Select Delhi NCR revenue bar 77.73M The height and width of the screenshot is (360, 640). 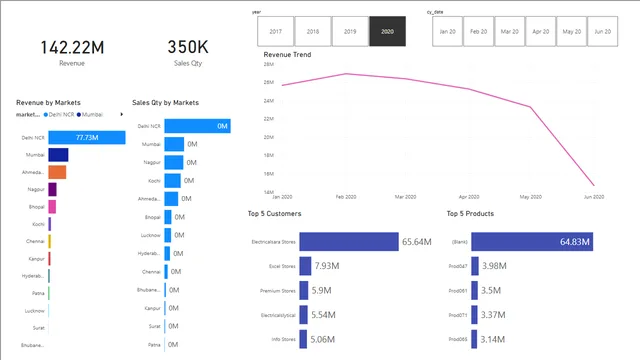point(87,138)
